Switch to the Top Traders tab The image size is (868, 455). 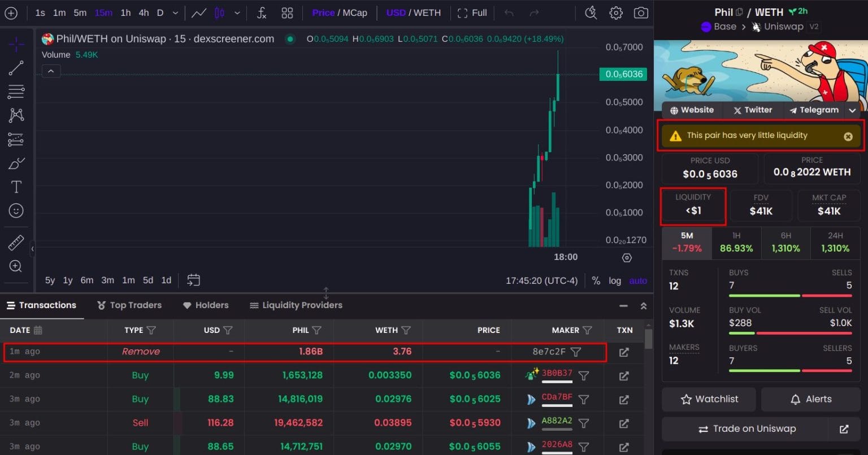point(129,305)
